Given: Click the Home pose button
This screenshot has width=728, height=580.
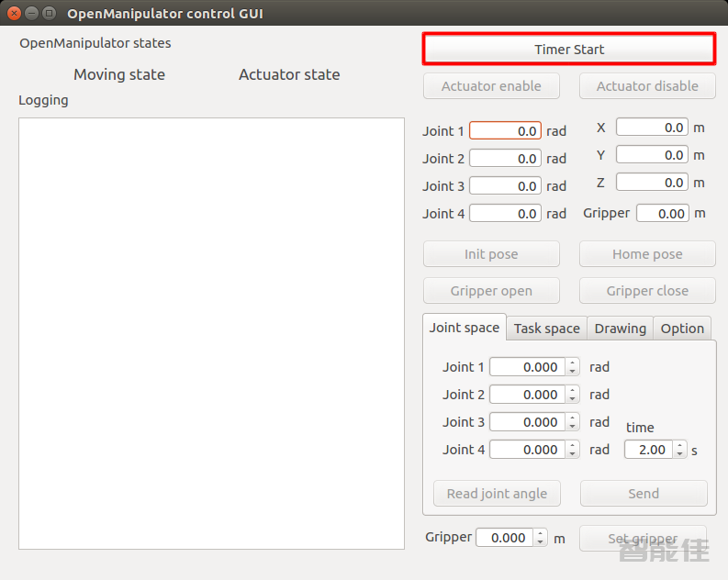Looking at the screenshot, I should (647, 254).
